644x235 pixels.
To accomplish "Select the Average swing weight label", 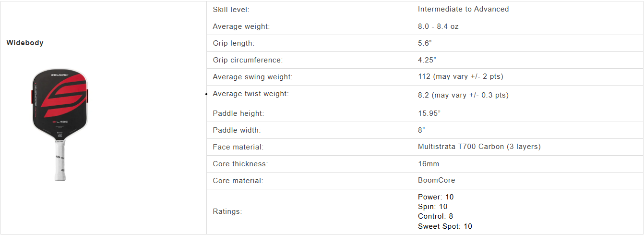I will point(252,77).
